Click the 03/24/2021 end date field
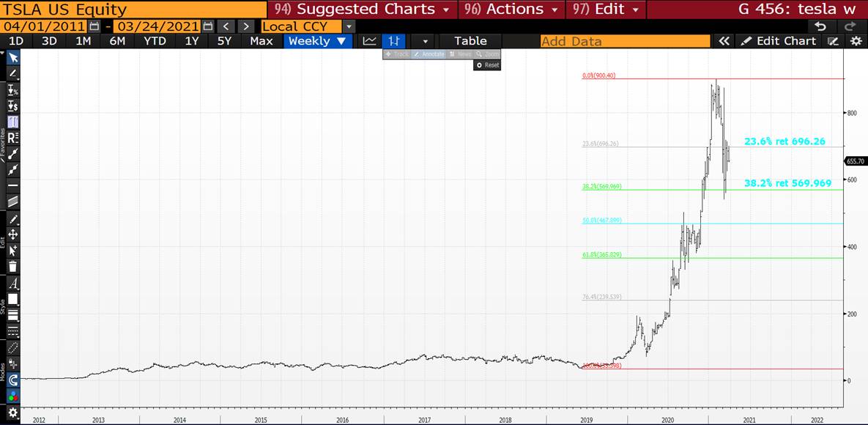This screenshot has height=425, width=868. tap(157, 26)
